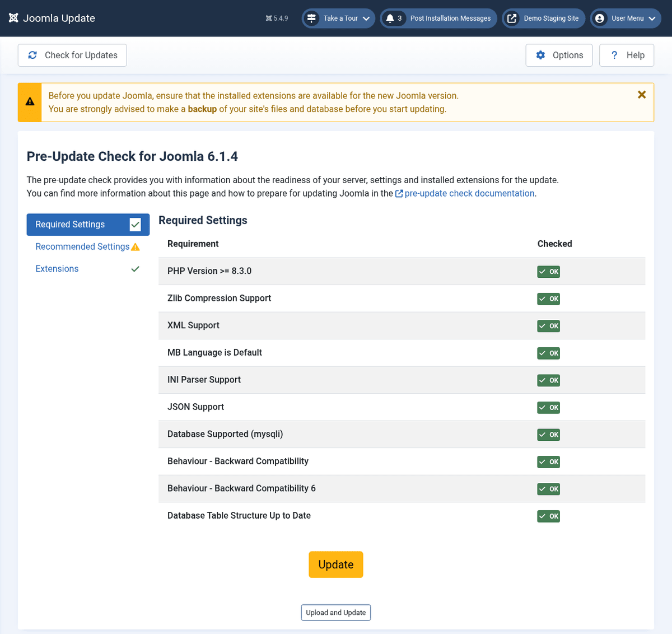
Task: Click OK badge for Backward Compatibility 6
Action: pyautogui.click(x=549, y=489)
